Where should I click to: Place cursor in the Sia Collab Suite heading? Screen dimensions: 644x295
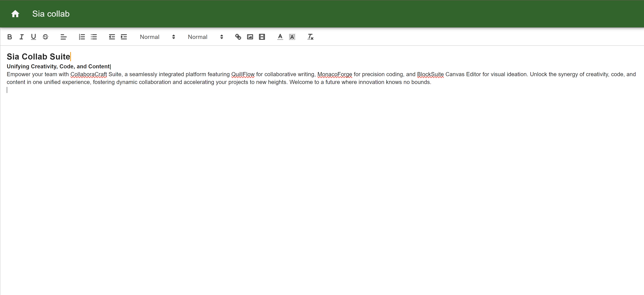[x=38, y=57]
